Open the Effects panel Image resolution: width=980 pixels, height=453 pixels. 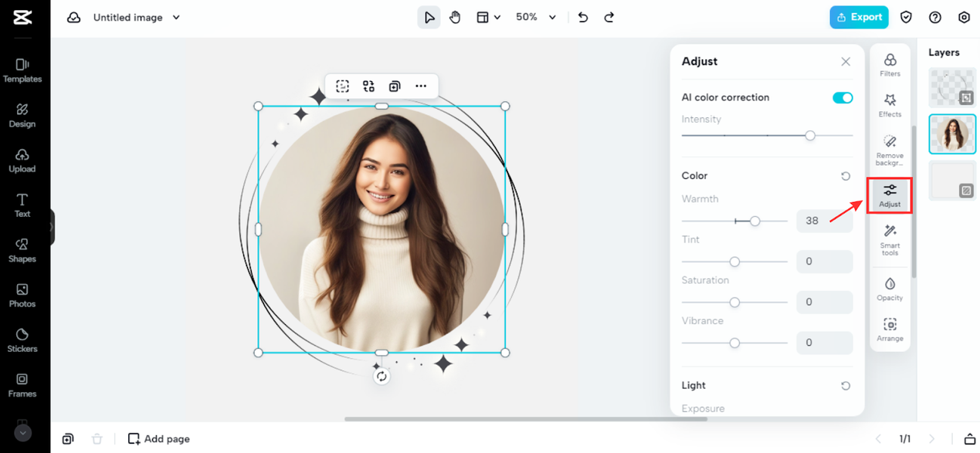click(890, 106)
